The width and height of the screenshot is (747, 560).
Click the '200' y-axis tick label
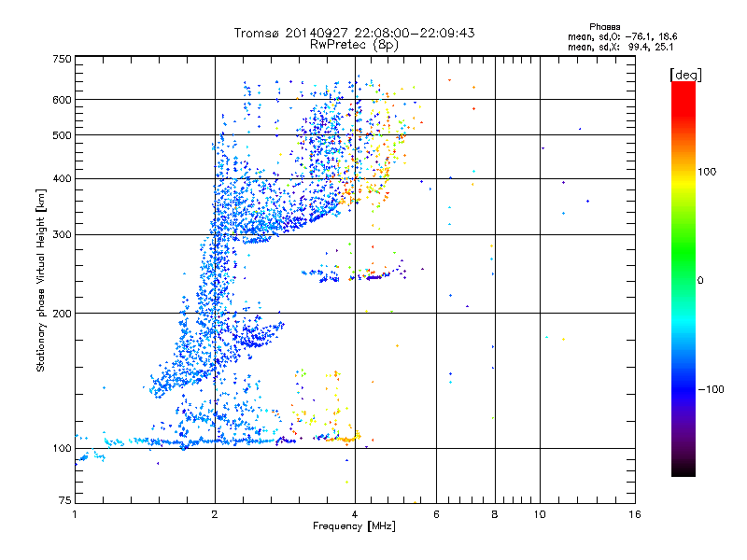62,314
